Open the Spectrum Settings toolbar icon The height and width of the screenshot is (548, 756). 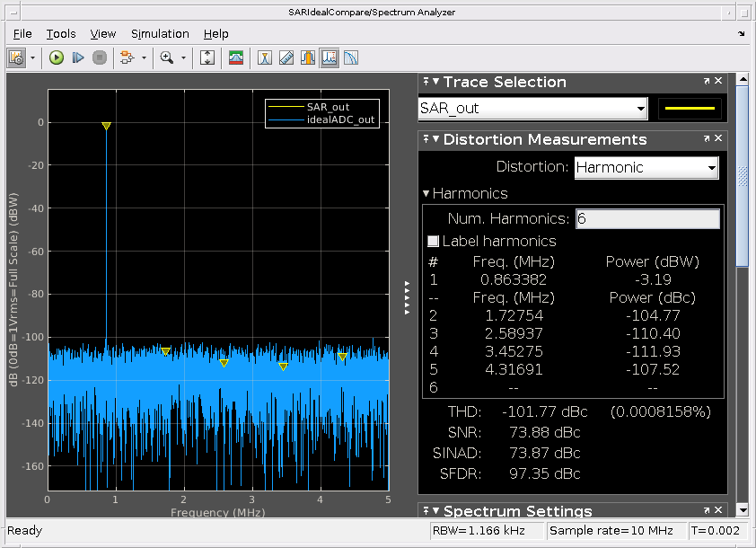[236, 57]
